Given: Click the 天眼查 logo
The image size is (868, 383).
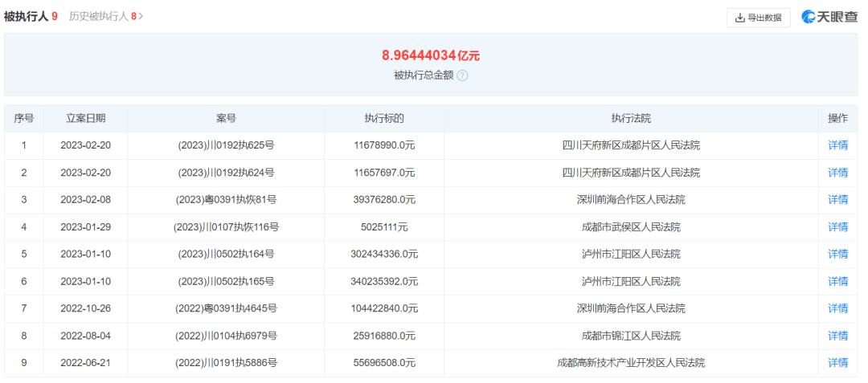Looking at the screenshot, I should point(829,17).
